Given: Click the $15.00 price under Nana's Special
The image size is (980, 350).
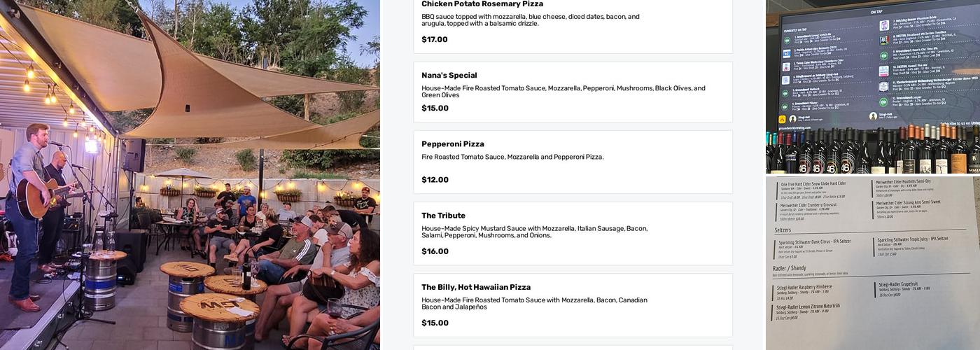Looking at the screenshot, I should tap(435, 108).
